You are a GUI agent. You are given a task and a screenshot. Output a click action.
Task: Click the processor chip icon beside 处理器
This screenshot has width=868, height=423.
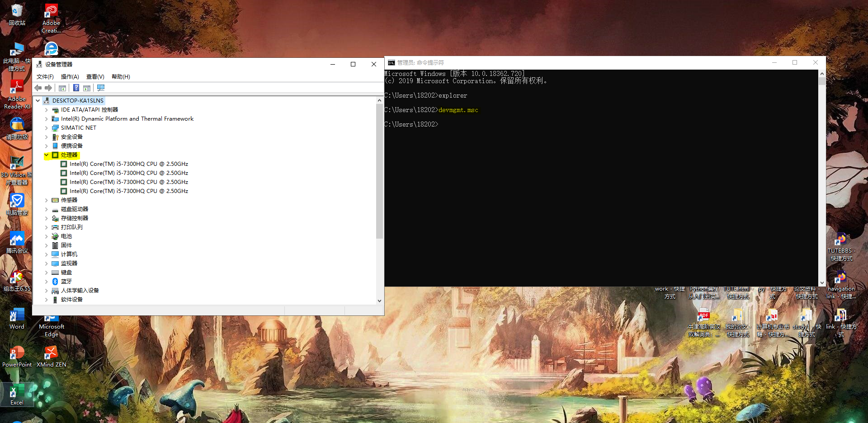(x=55, y=155)
